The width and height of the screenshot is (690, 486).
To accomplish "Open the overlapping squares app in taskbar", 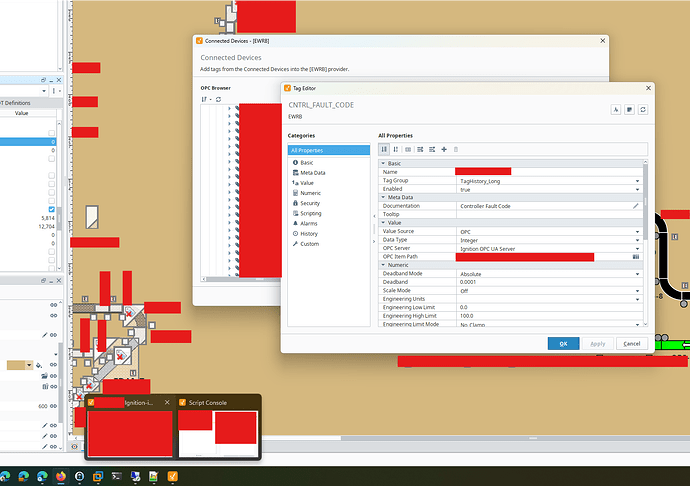I will pos(98,476).
